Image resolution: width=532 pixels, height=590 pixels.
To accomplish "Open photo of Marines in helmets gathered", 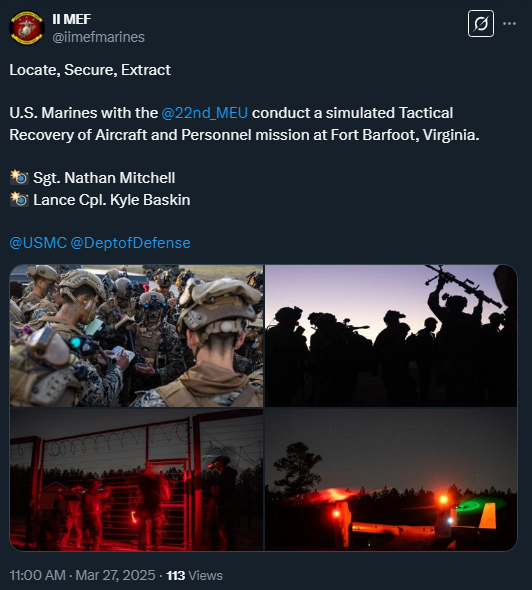I will click(x=136, y=336).
